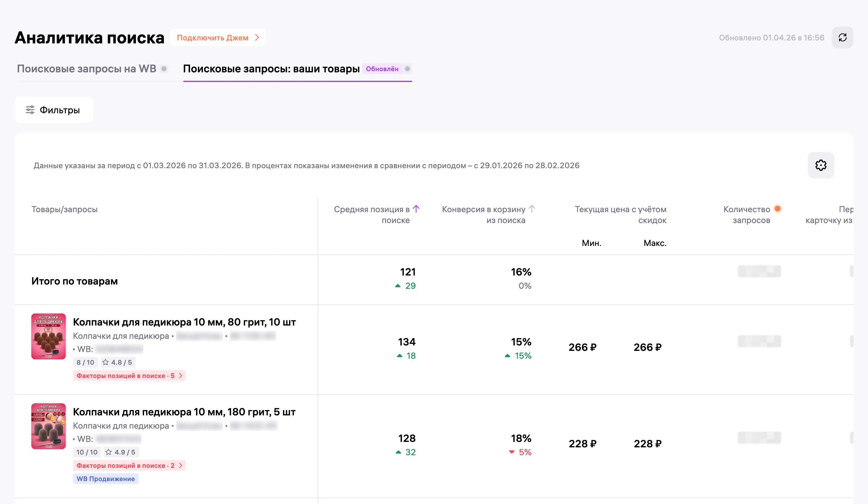The width and height of the screenshot is (868, 504).
Task: Open product Колпачки 10 мм, 180 грит, 5 шт
Action: (x=184, y=412)
